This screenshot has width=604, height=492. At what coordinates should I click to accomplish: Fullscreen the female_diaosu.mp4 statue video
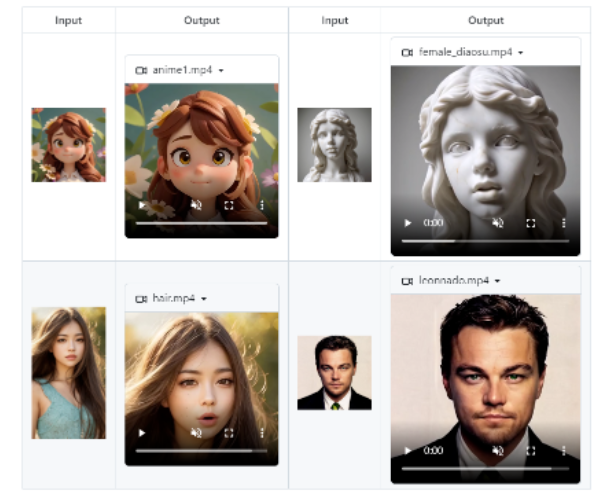[531, 223]
